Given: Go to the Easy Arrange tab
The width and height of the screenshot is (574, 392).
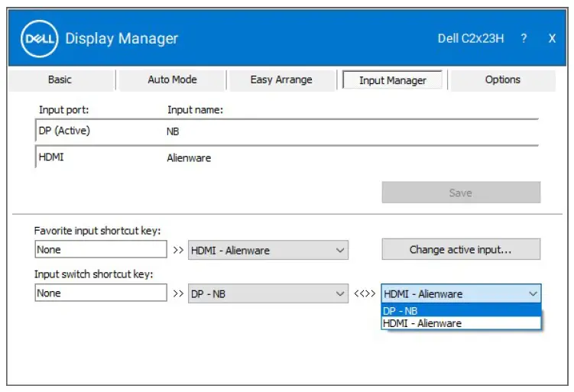Looking at the screenshot, I should 281,79.
